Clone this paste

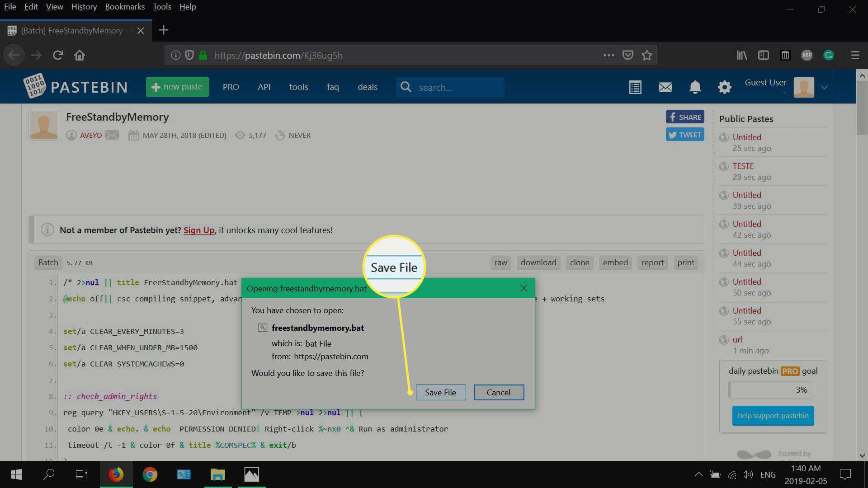[x=580, y=263]
